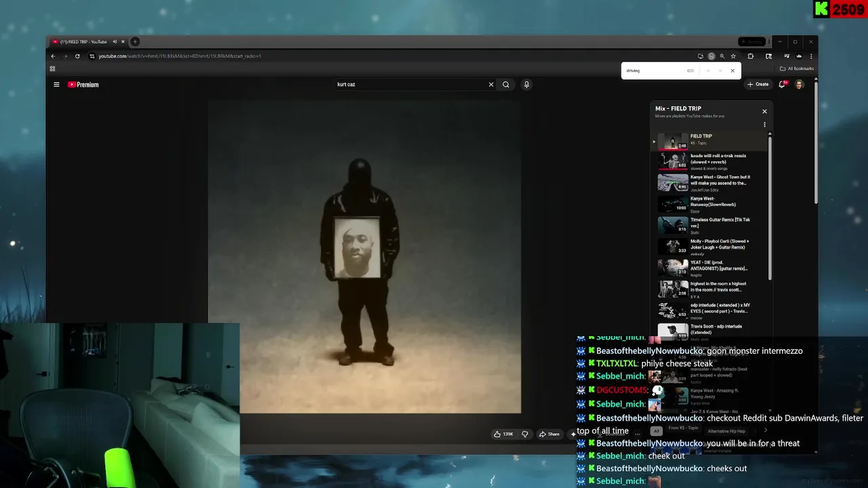Close the Mix - FIELD TRIP playlist panel
This screenshot has width=868, height=488.
(x=764, y=111)
